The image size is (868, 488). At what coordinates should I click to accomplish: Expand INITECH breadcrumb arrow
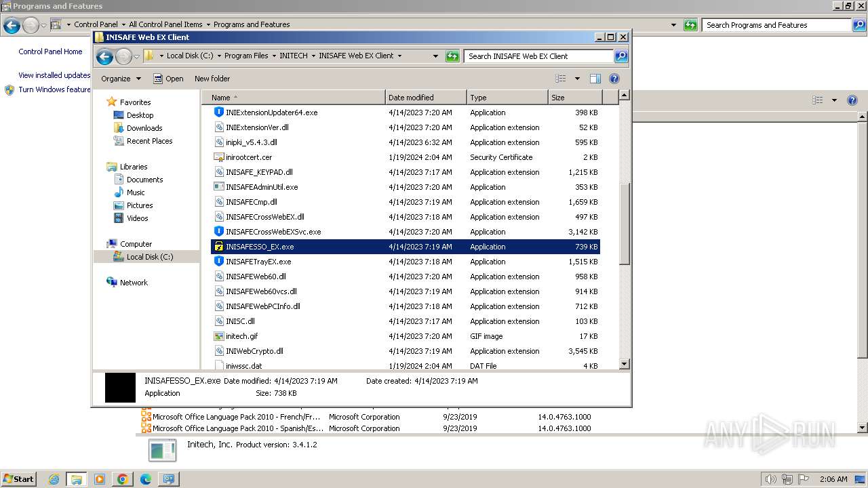(313, 56)
